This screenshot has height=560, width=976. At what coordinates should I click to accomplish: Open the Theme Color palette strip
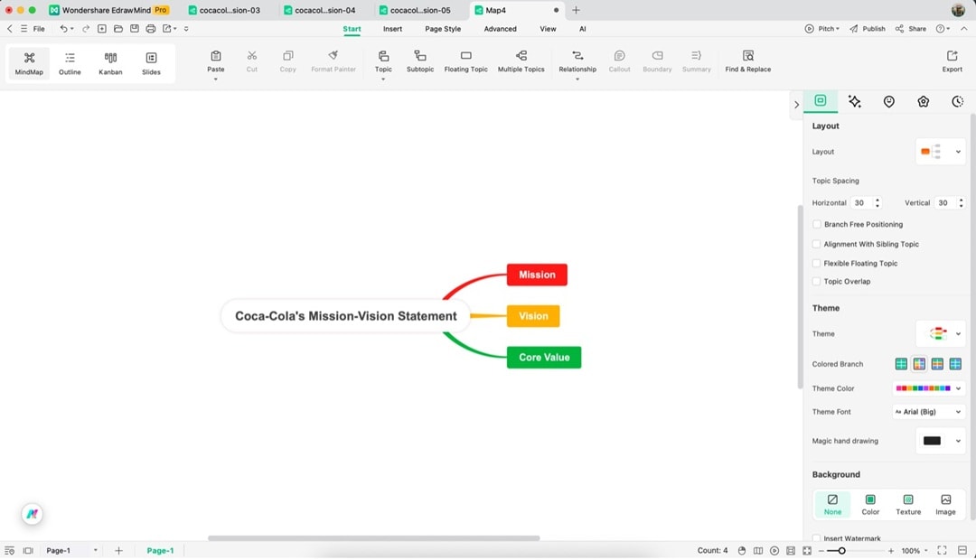pos(928,388)
